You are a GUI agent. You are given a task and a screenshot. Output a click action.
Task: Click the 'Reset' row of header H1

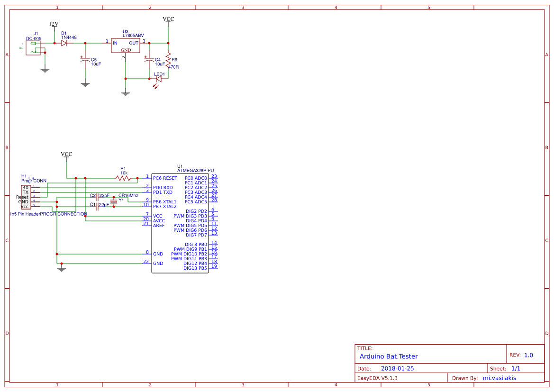(22, 197)
